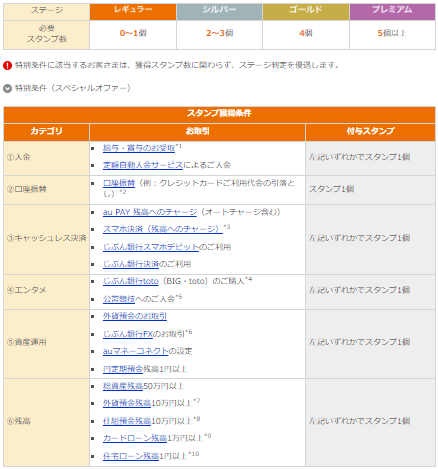Viewport: 438px width, 469px height.
Task: Click the ゴールド stage header cell
Action: pyautogui.click(x=306, y=12)
